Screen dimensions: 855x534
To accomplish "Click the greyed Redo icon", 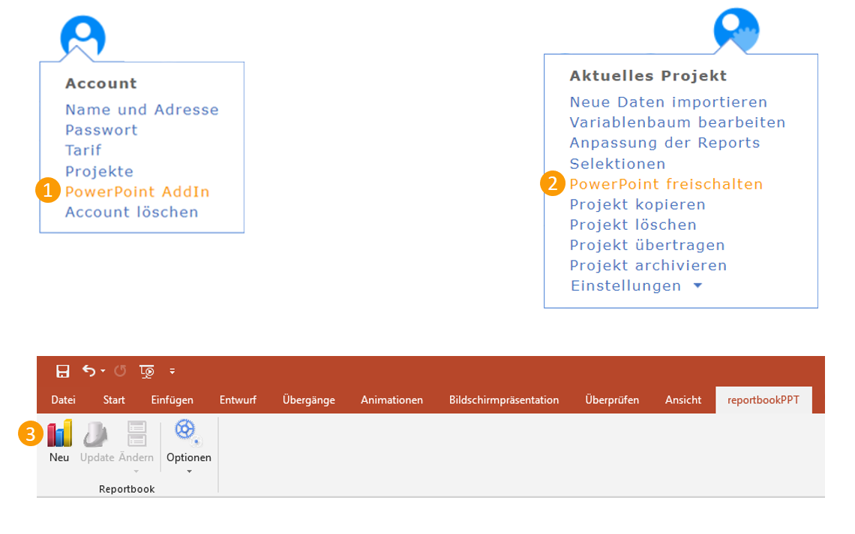I will (120, 371).
